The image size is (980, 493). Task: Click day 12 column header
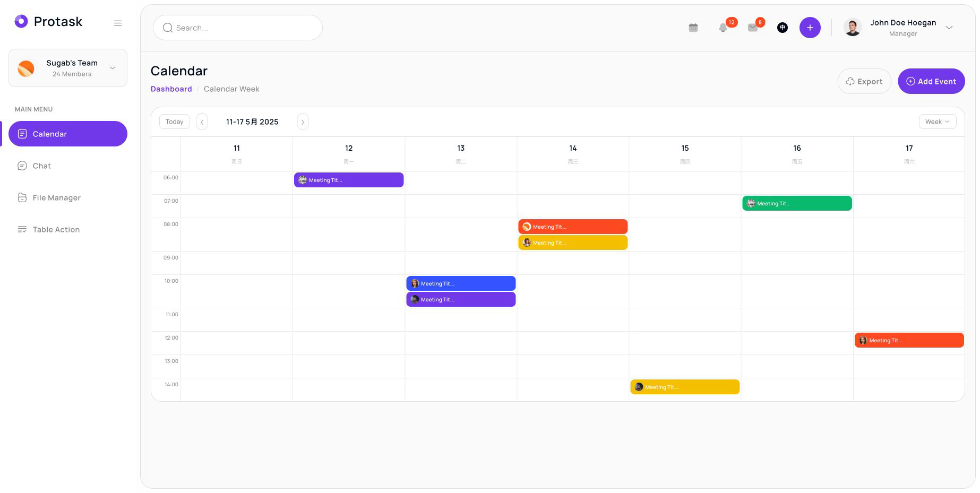[349, 154]
